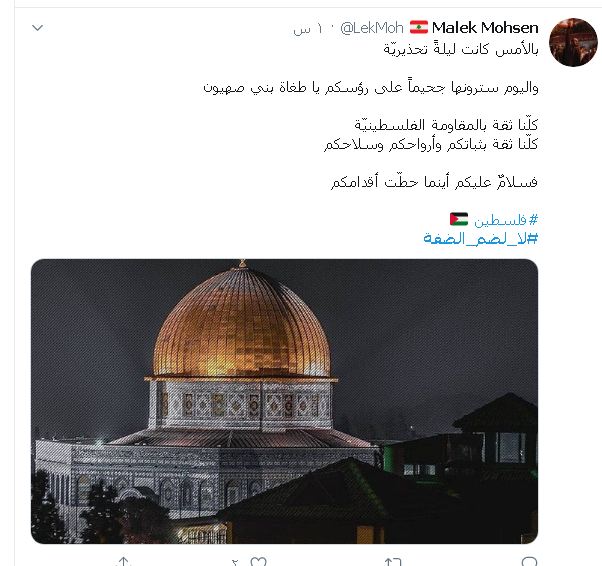Viewport: 602px width, 566px height.
Task: Open the tweet options chevron menu
Action: (37, 28)
